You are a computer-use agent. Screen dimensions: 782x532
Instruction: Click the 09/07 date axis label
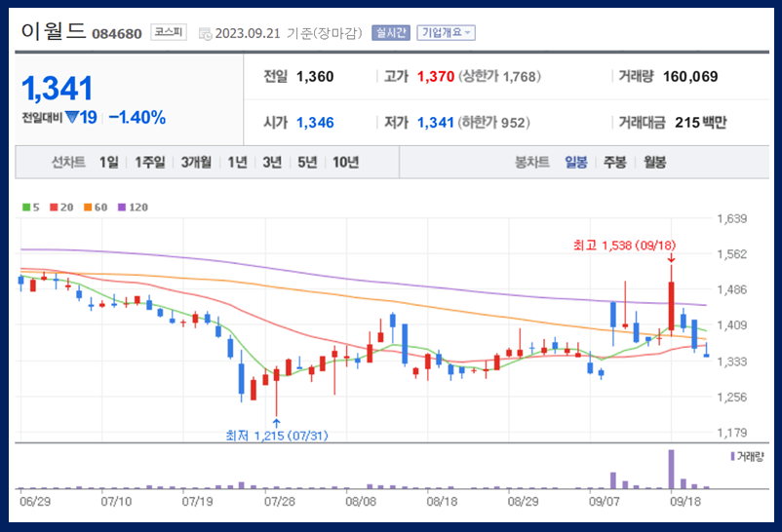pos(605,501)
